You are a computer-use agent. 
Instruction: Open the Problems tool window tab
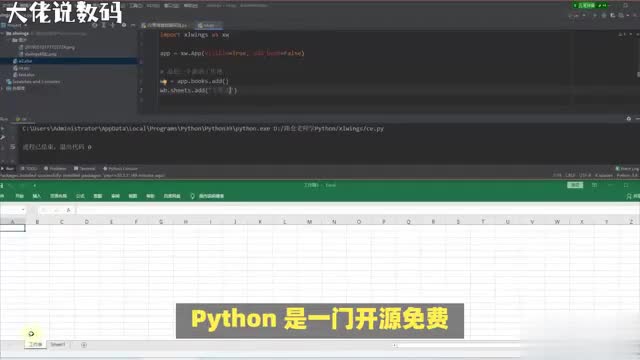[x=55, y=169]
